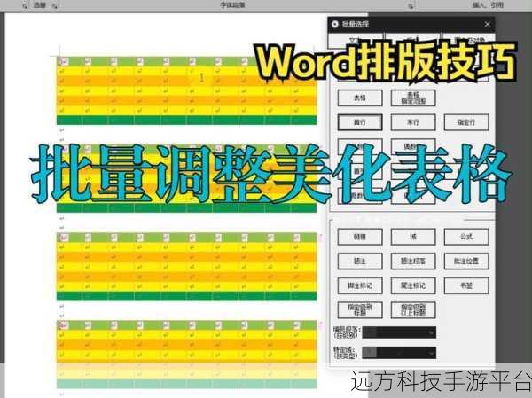Click the 题注 button

(x=360, y=261)
